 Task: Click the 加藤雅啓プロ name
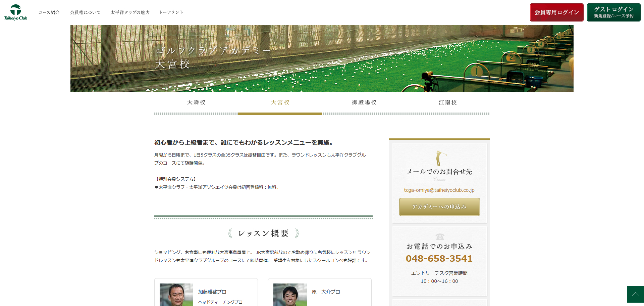click(212, 292)
